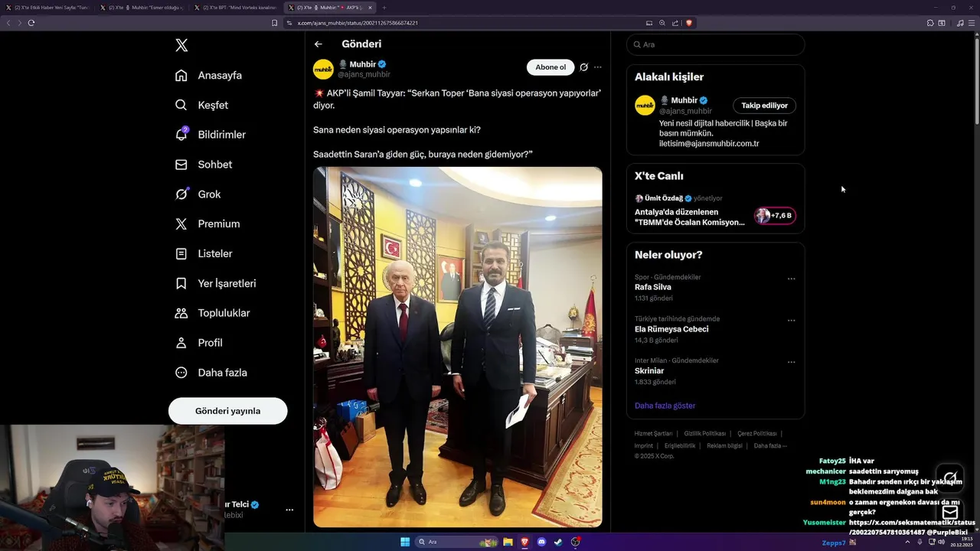Viewport: 980px width, 551px height.
Task: Click the Grok explain icon on the post
Action: [583, 67]
